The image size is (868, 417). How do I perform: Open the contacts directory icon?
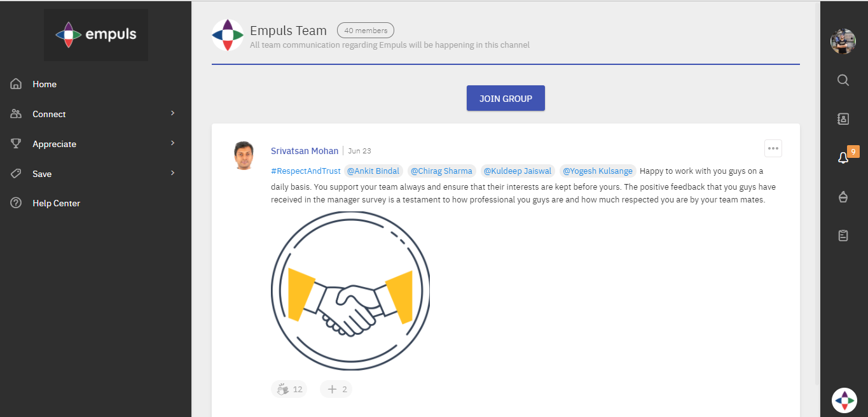pos(843,119)
